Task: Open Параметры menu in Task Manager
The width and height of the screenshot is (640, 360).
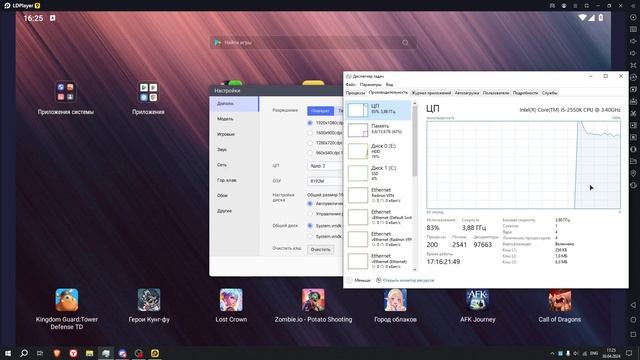Action: click(x=370, y=84)
